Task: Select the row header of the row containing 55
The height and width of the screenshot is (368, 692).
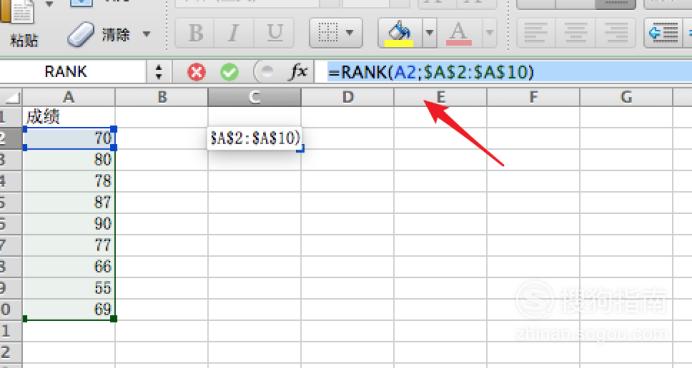Action: 11,288
